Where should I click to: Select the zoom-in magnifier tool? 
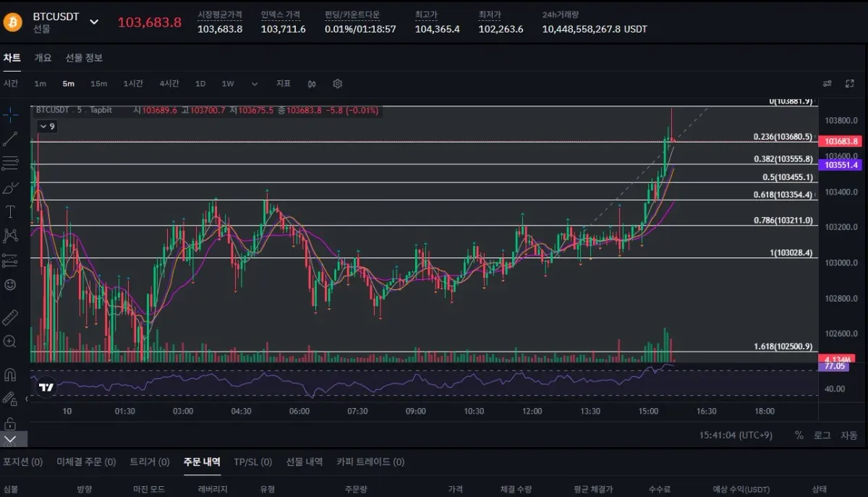pos(10,341)
